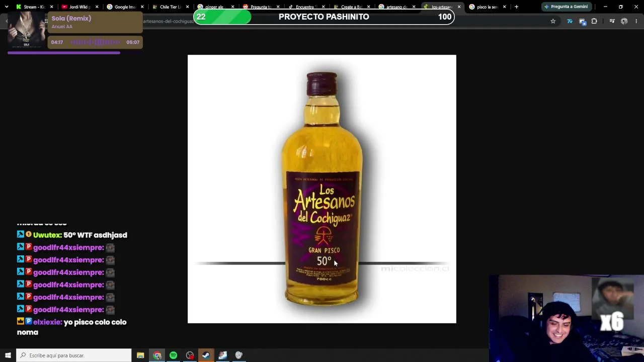This screenshot has height=362, width=644.
Task: Open the blue translate extension icon
Action: pyautogui.click(x=570, y=21)
